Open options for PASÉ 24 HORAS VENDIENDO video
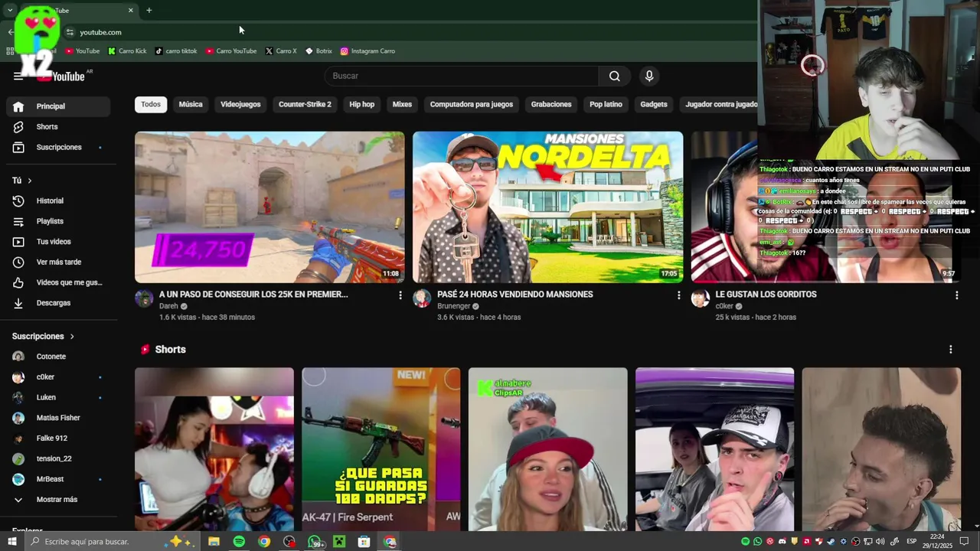The width and height of the screenshot is (980, 551). (x=678, y=295)
